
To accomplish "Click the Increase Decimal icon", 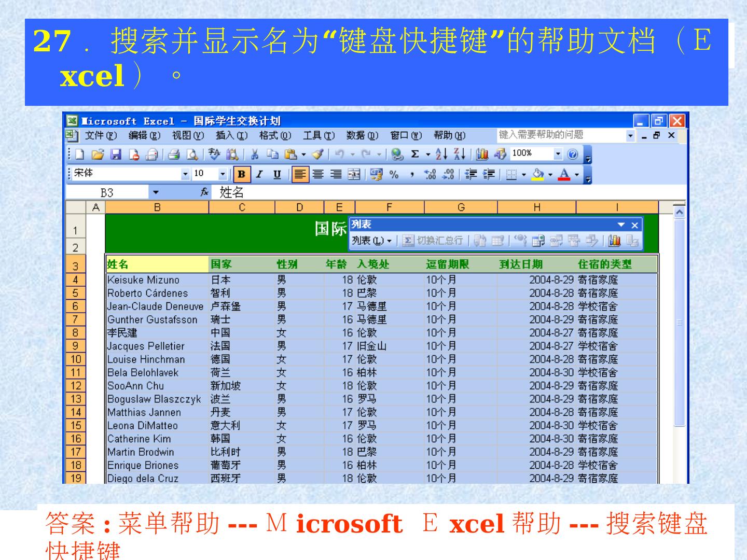I will 429,175.
